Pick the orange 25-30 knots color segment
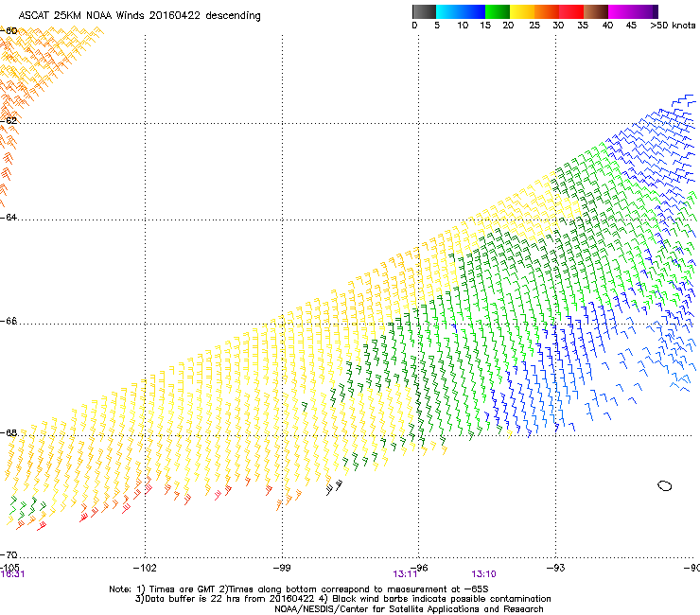 pos(547,11)
